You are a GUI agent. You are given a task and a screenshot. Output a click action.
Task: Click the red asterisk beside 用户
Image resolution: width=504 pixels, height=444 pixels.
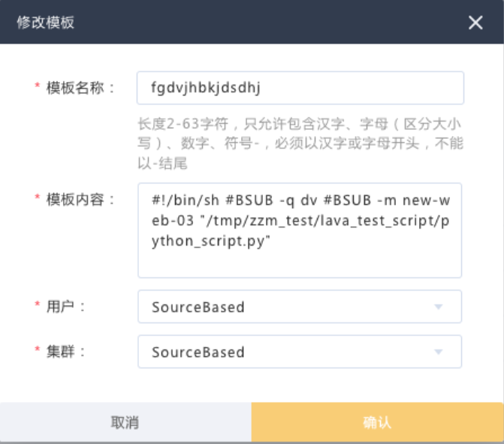click(38, 304)
